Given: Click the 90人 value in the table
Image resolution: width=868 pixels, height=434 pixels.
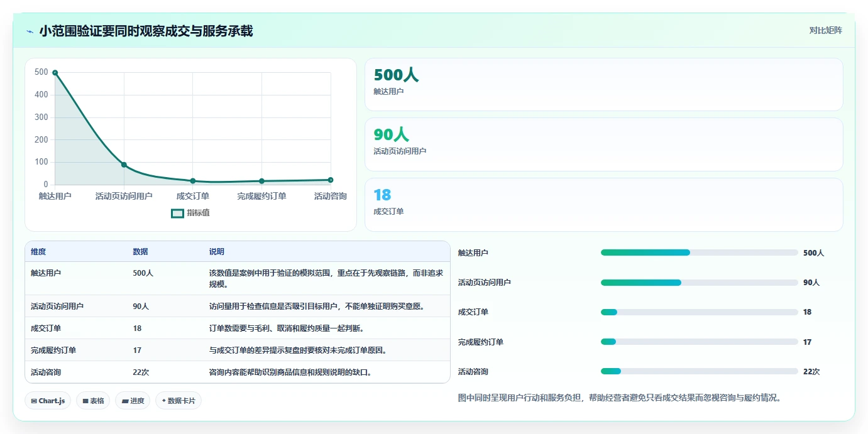Looking at the screenshot, I should coord(141,307).
